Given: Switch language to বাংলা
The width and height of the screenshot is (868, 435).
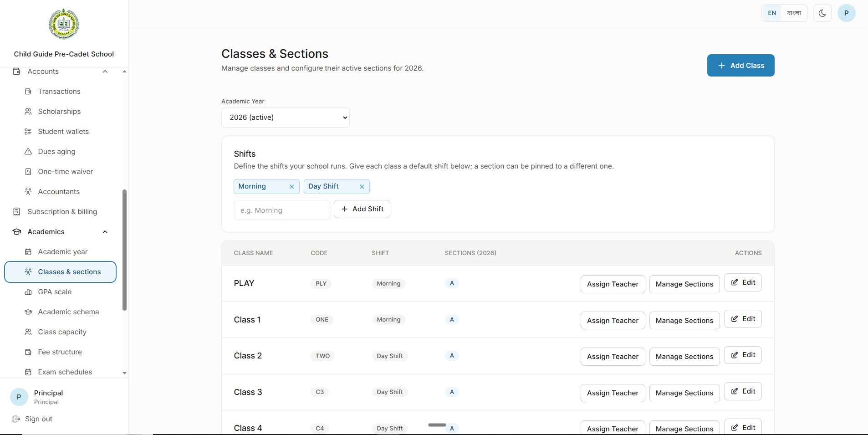Looking at the screenshot, I should 794,13.
